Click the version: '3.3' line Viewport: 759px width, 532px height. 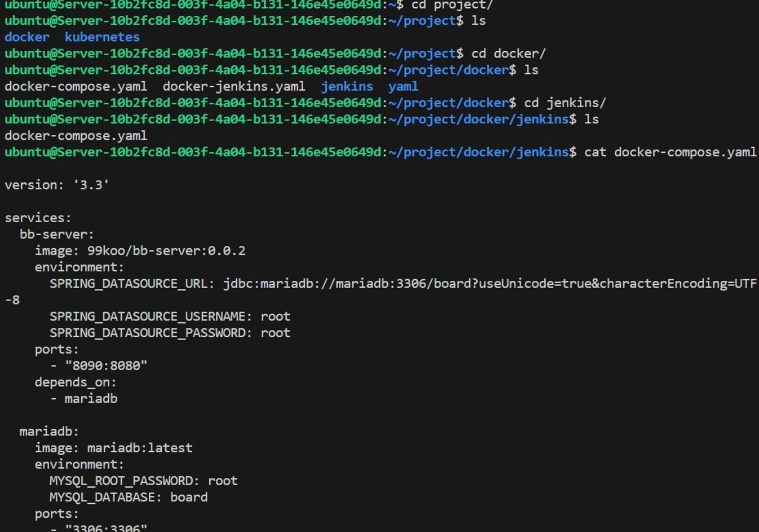point(57,185)
